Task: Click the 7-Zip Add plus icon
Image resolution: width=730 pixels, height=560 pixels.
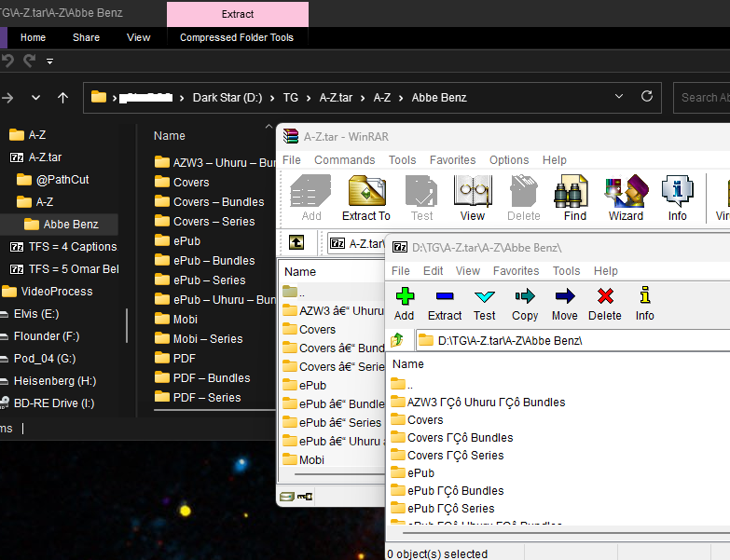Action: click(x=404, y=297)
